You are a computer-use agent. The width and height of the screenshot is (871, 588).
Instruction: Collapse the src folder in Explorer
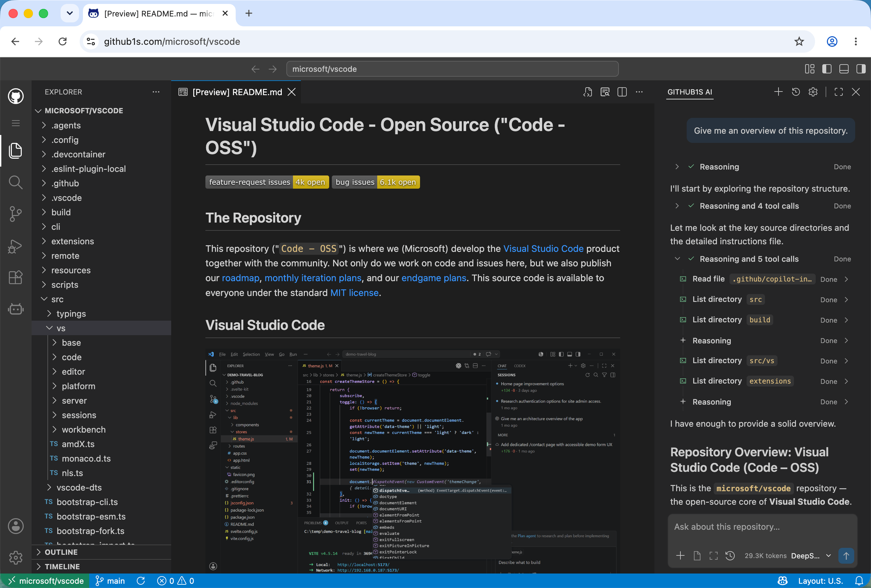[x=101, y=299]
